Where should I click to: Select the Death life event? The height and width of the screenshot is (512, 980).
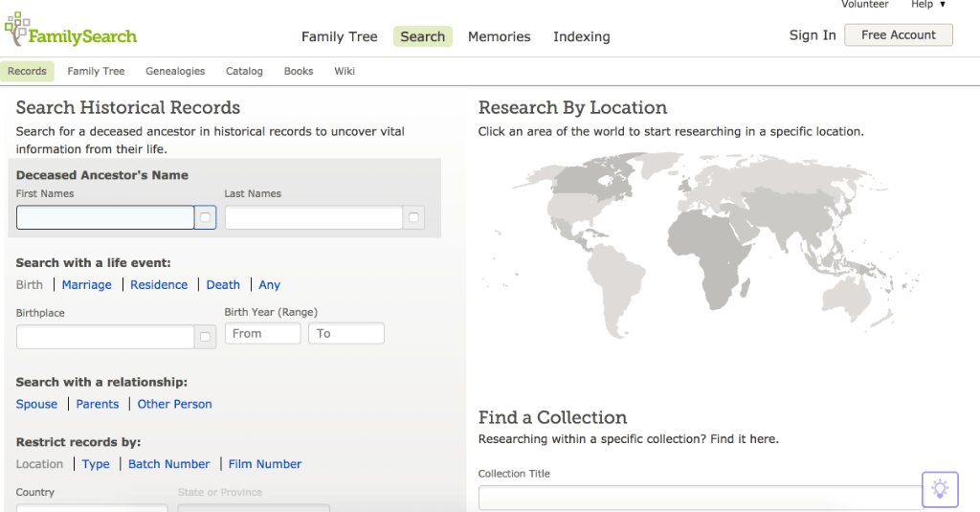coord(223,285)
